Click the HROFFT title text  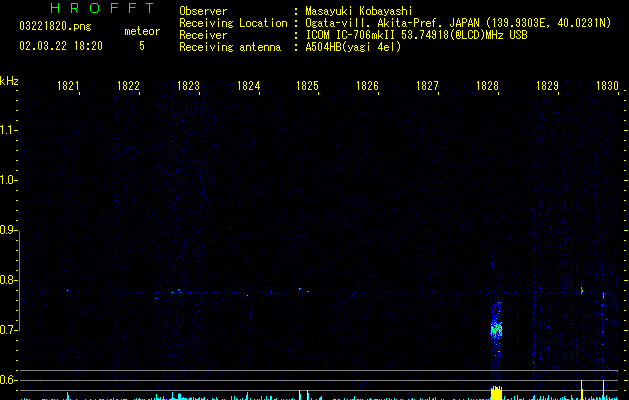point(103,8)
